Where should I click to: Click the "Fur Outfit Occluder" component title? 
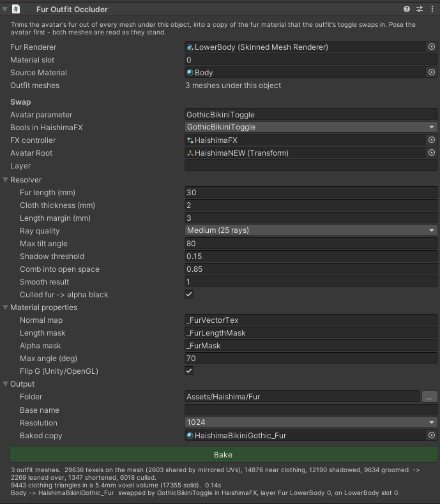tap(72, 10)
